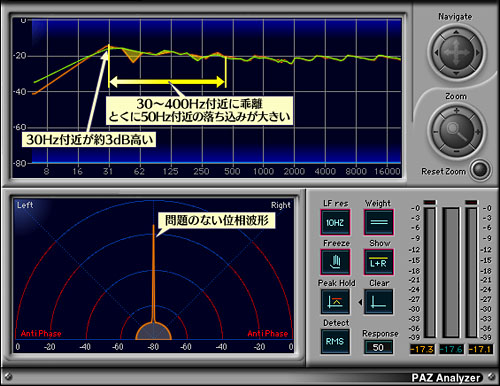This screenshot has width=500, height=386.
Task: Click the 1000 Hz frequency axis label
Action: [x=263, y=171]
